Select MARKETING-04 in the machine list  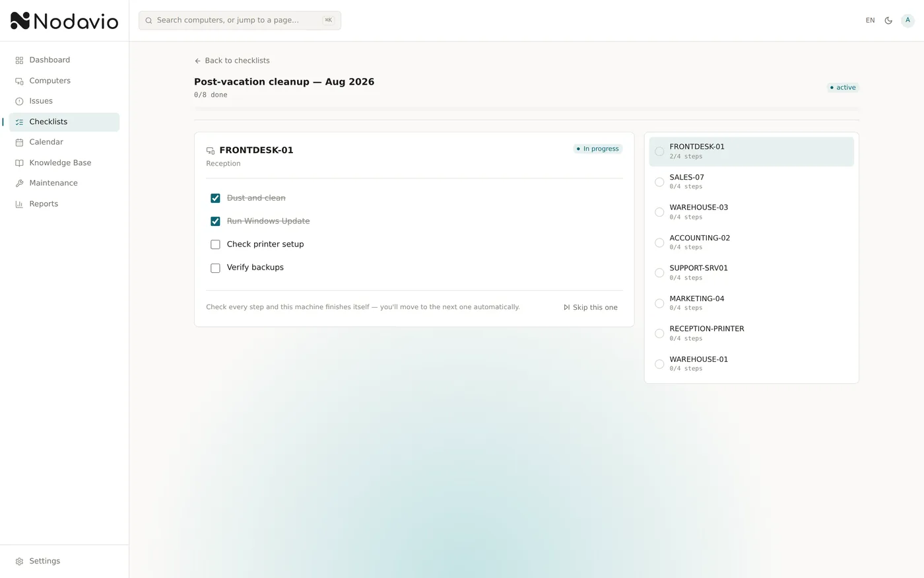[752, 303]
